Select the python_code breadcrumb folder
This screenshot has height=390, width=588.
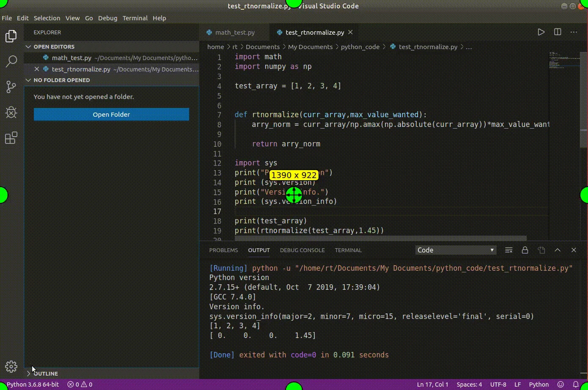360,47
